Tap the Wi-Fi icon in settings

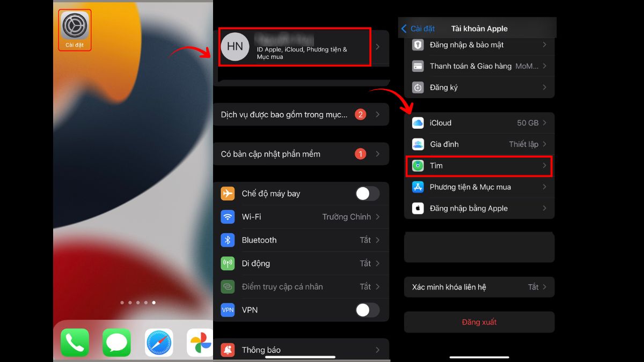[228, 217]
